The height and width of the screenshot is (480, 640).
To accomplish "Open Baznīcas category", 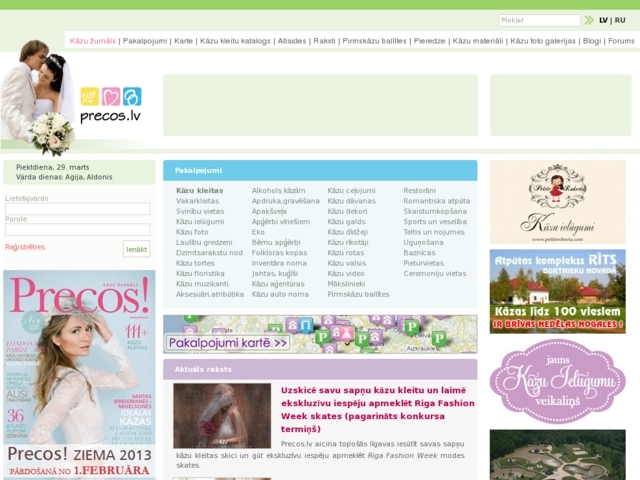I will (420, 253).
